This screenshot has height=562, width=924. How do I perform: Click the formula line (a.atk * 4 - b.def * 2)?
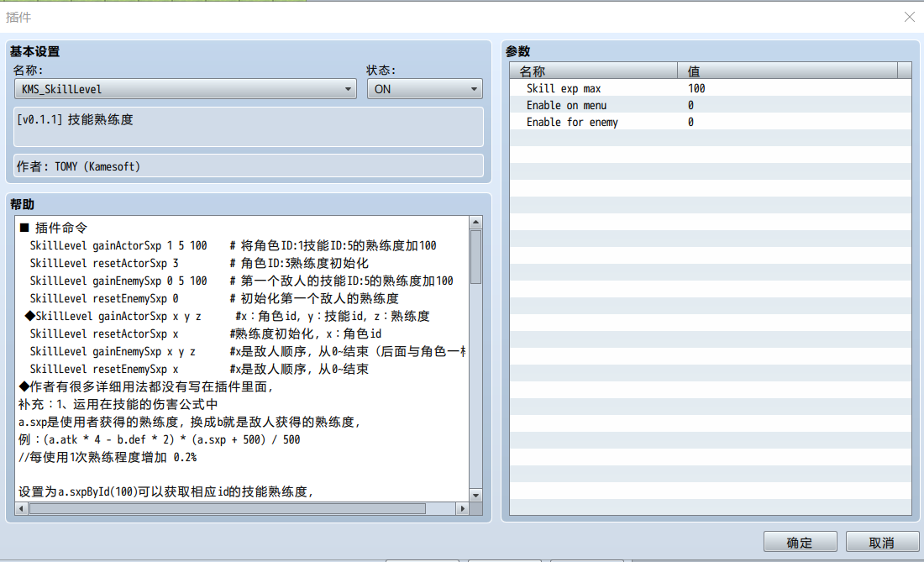pos(159,439)
